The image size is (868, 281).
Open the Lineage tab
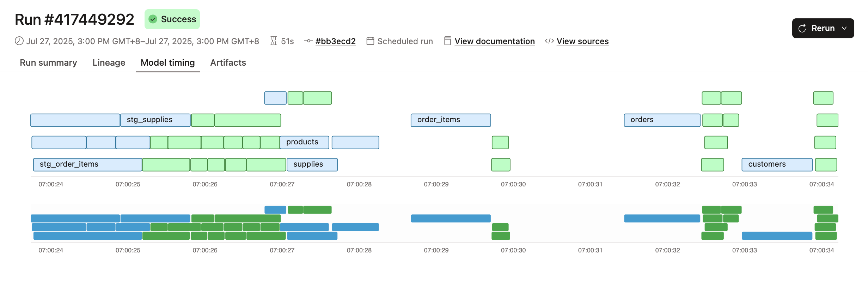(109, 62)
